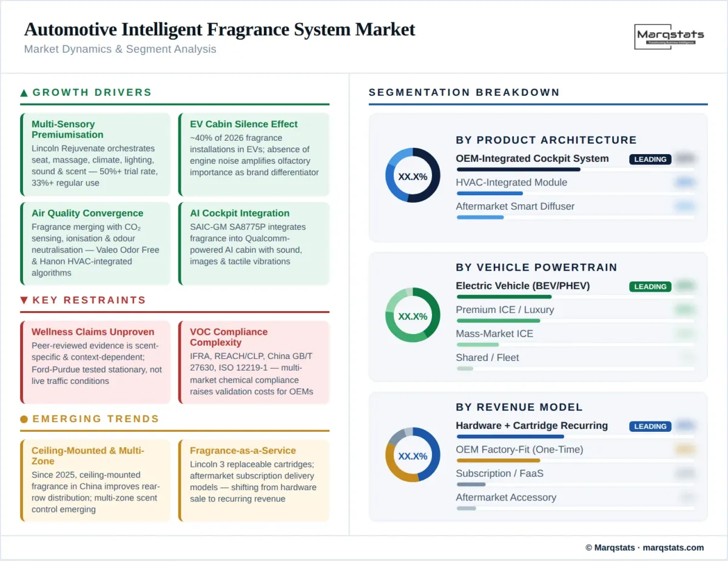
Task: Click the Mass-Market ICE label
Action: pyautogui.click(x=494, y=334)
